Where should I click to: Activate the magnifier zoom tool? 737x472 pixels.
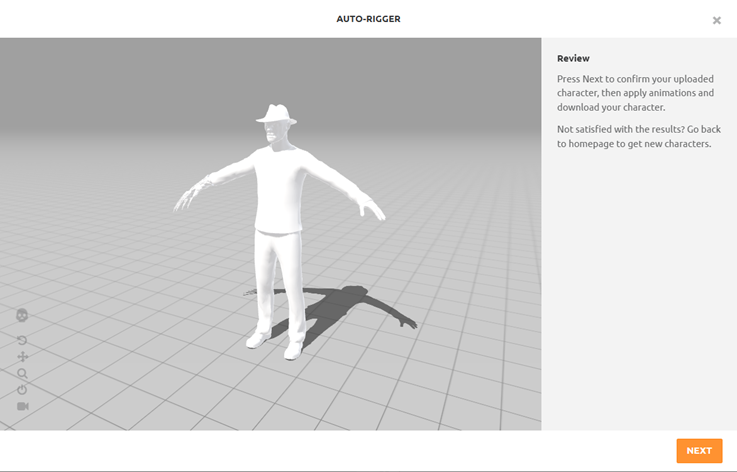click(x=22, y=373)
